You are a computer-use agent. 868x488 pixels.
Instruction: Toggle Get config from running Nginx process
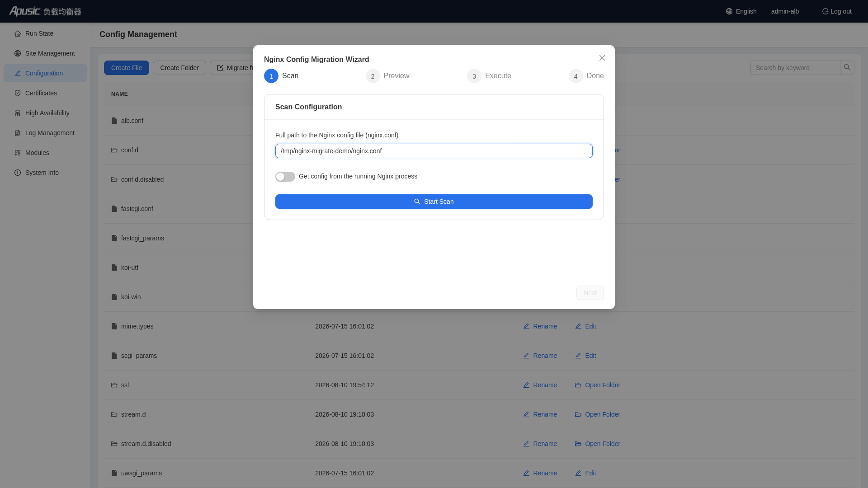[x=285, y=177]
